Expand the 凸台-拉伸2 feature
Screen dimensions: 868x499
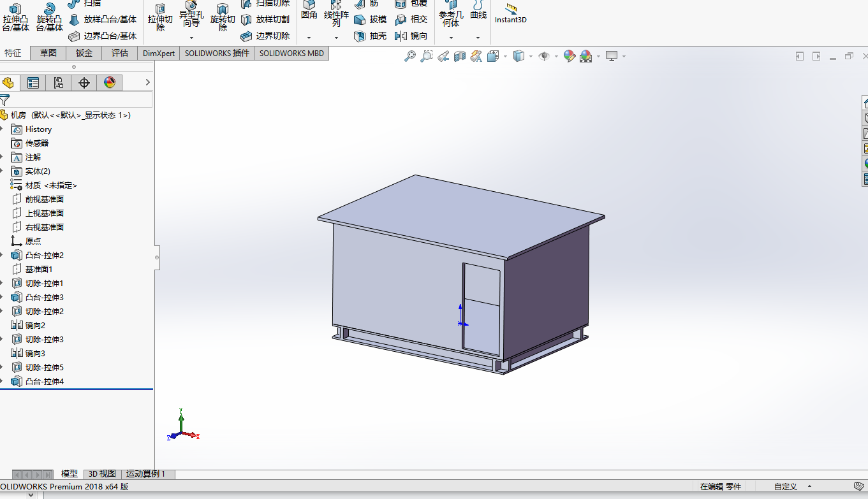(1, 256)
